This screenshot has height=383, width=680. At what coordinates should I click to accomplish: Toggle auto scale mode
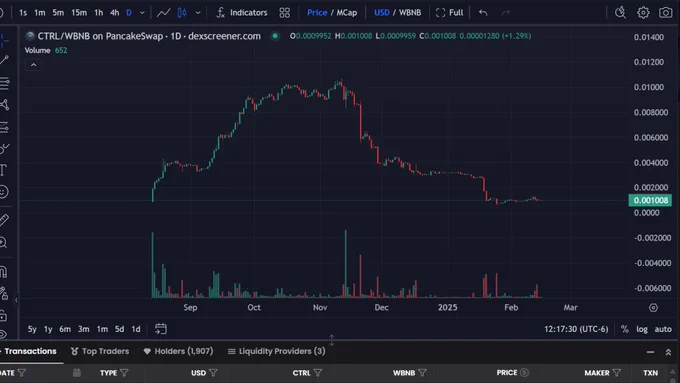(x=663, y=329)
